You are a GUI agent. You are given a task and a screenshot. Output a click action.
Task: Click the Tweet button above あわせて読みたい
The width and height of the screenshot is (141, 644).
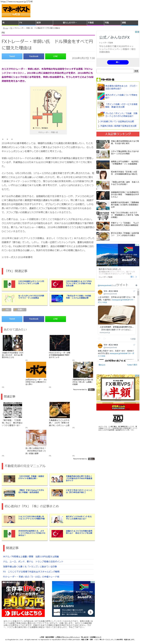[x=12, y=319]
